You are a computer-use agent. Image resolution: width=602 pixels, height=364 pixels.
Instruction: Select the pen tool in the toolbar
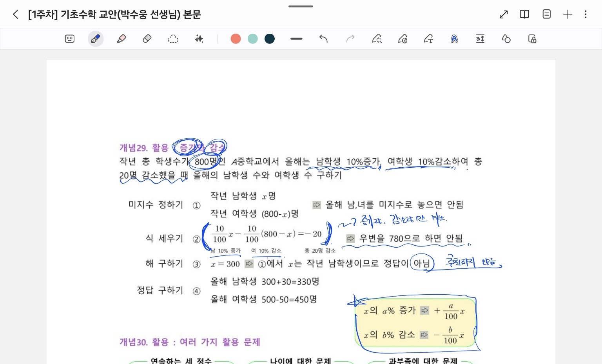coord(95,39)
